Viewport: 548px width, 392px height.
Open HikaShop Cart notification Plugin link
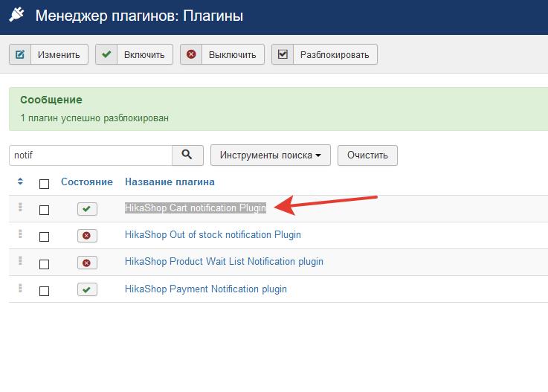point(196,208)
